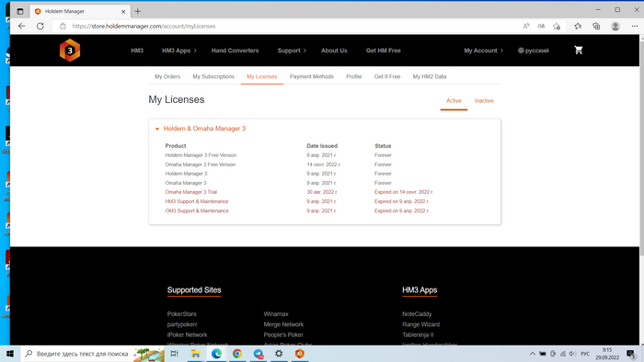
Task: Expand Support menu
Action: click(x=292, y=51)
